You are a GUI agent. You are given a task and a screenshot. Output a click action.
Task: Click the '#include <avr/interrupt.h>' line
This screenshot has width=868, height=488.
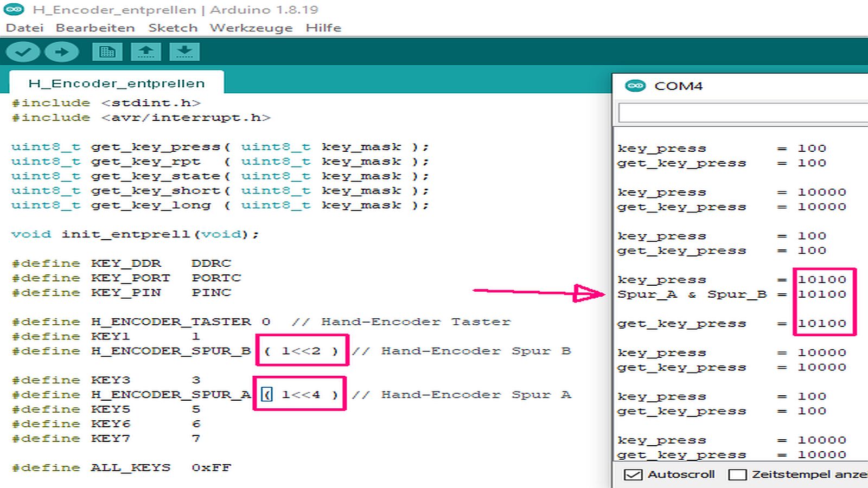tap(141, 118)
